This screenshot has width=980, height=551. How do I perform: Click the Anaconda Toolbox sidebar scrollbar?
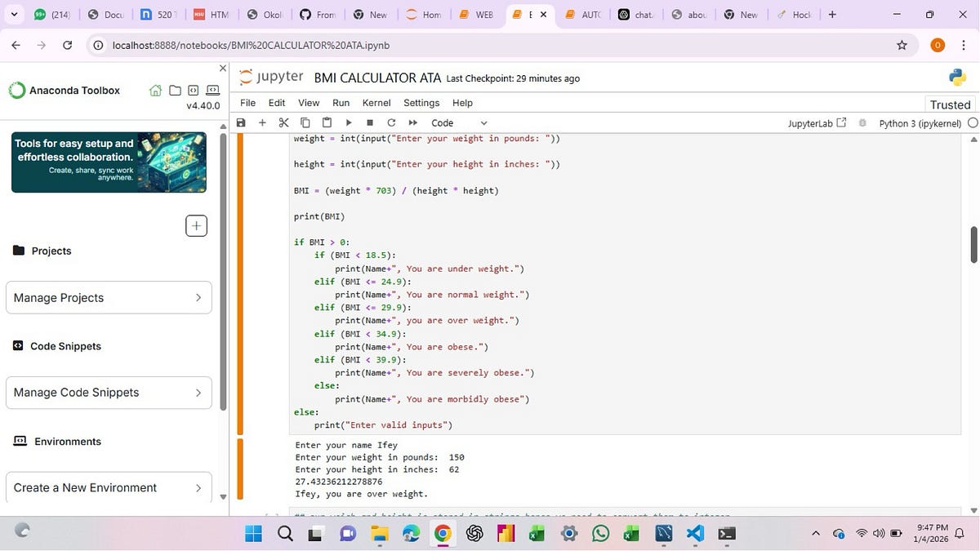coord(224,272)
